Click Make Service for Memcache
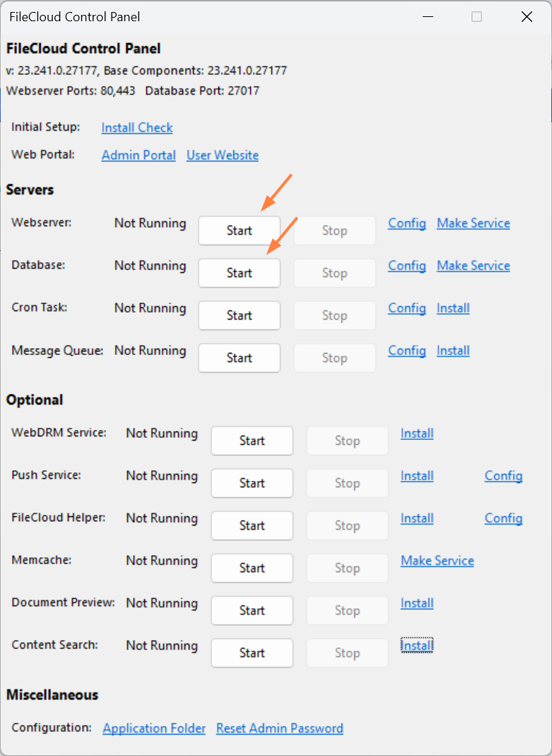The width and height of the screenshot is (552, 756). [438, 560]
